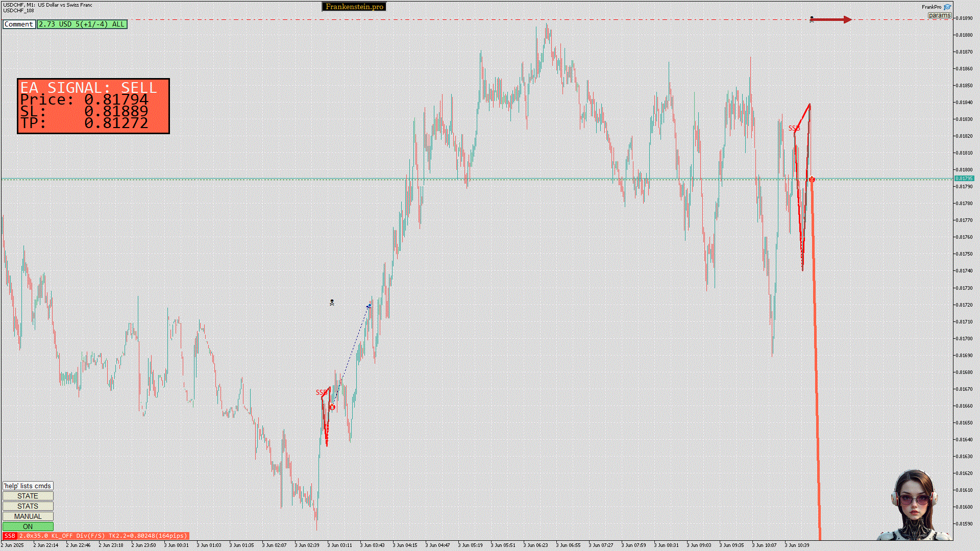This screenshot has height=551, width=980.
Task: Click the latest SSB signal label
Action: click(x=794, y=128)
